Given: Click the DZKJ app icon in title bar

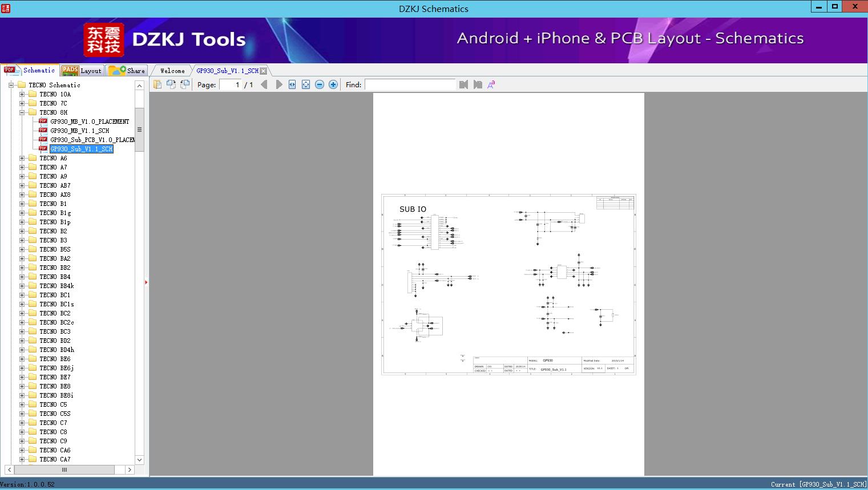Looking at the screenshot, I should (6, 8).
